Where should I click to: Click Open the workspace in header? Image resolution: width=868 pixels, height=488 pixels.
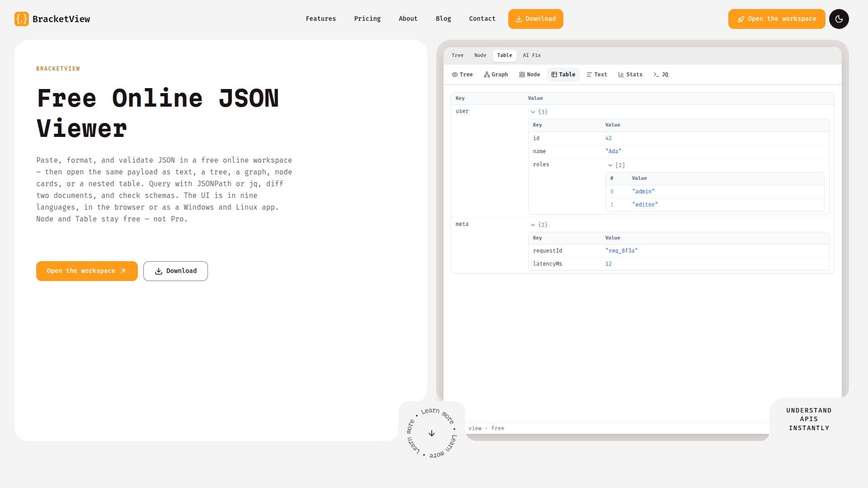[776, 19]
